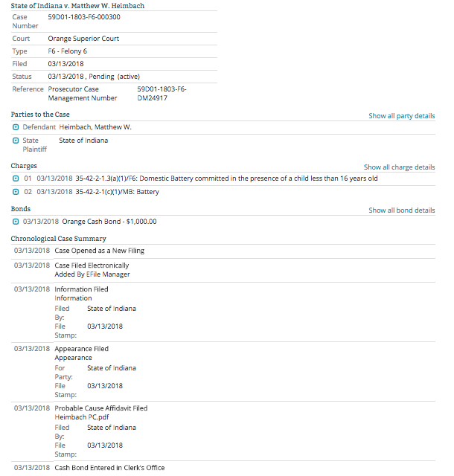The width and height of the screenshot is (454, 476).
Task: Select the Case Opened as a New Filing entry
Action: [99, 251]
